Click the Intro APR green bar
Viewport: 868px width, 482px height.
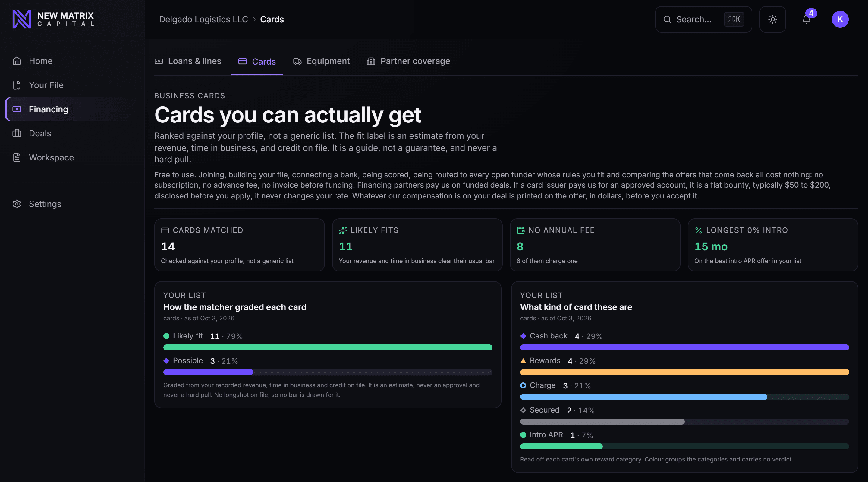click(561, 446)
